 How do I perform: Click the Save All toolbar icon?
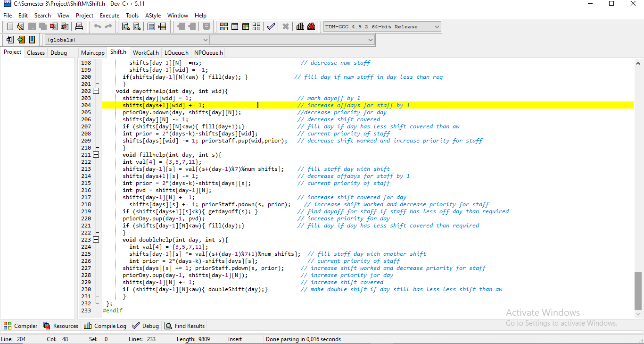click(x=43, y=27)
